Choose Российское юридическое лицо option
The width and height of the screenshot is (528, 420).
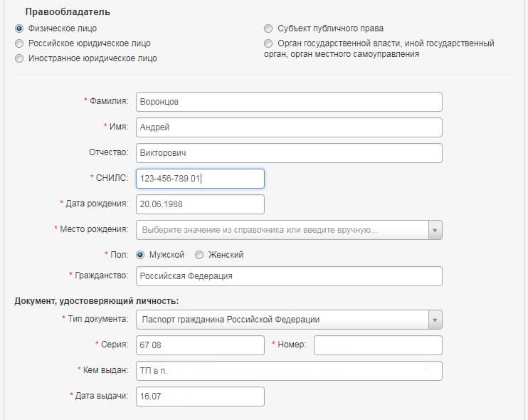[19, 43]
